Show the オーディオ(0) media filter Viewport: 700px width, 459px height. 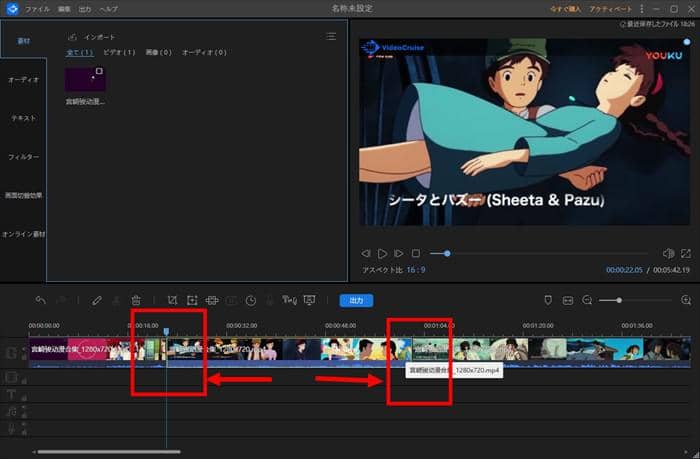[x=204, y=52]
